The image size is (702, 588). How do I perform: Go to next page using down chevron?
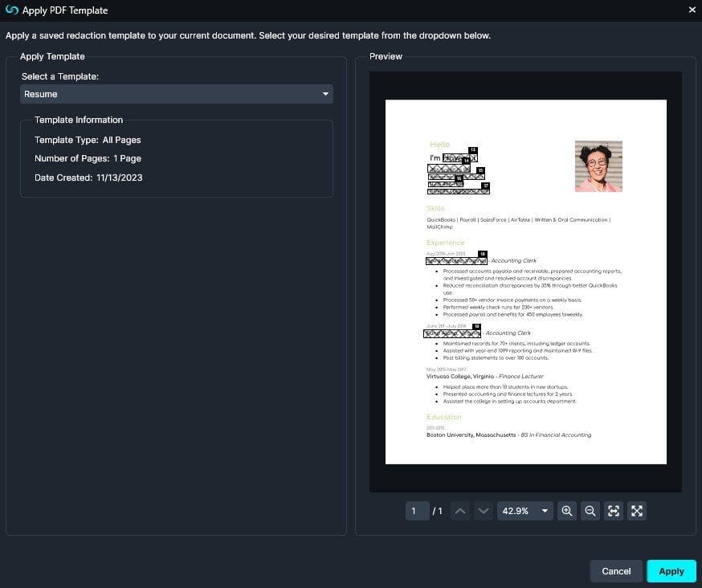pos(484,511)
